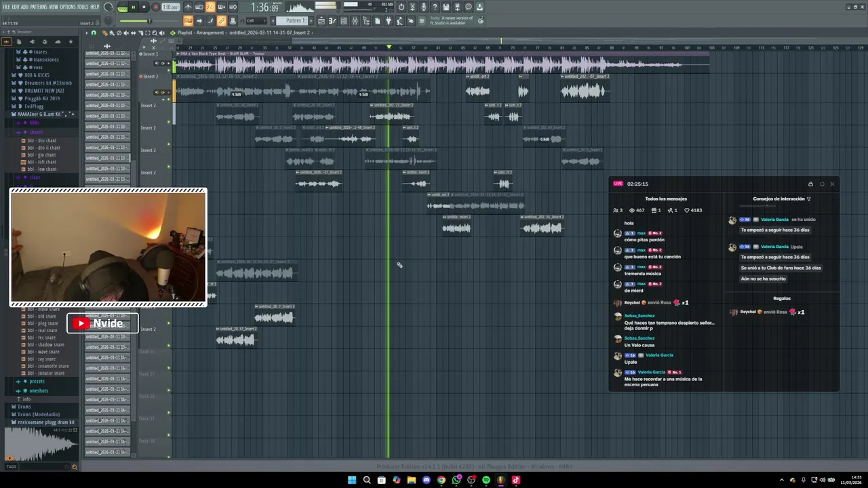Open the mixer view icon

[355, 21]
